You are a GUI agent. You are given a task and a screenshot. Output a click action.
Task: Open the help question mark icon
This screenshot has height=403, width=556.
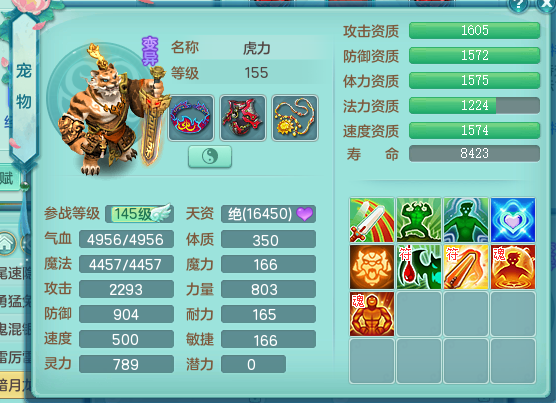coord(518,6)
